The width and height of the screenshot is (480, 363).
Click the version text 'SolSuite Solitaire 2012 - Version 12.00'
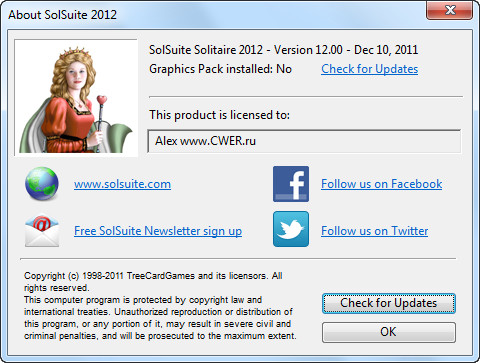point(246,50)
